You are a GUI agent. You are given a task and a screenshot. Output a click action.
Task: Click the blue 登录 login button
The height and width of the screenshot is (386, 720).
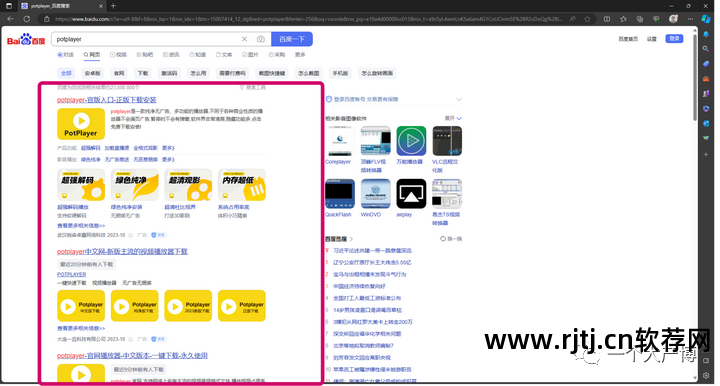(674, 39)
